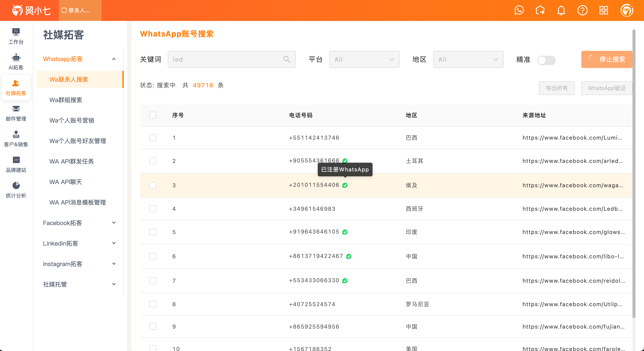The height and width of the screenshot is (351, 644).
Task: Check the row 7 checkbox
Action: tap(152, 281)
